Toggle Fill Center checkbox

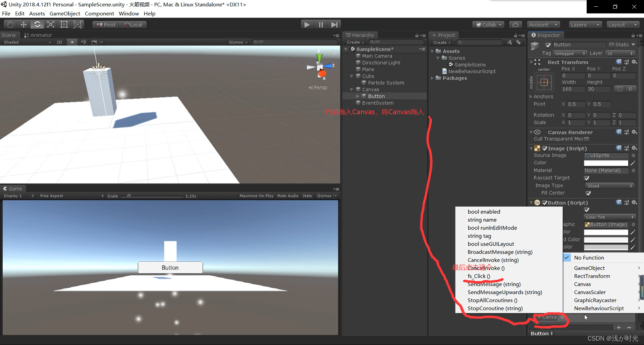[588, 193]
